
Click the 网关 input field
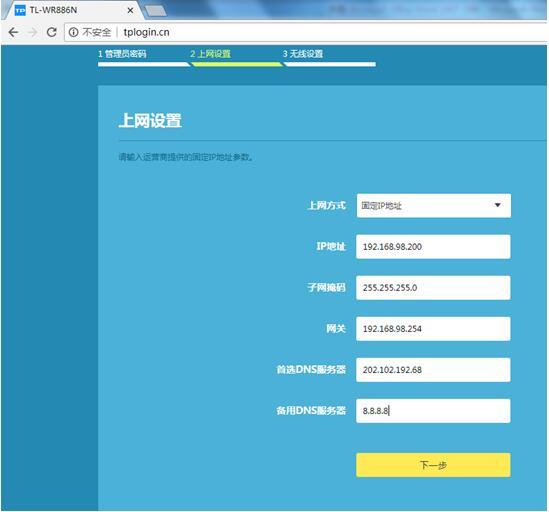point(433,328)
